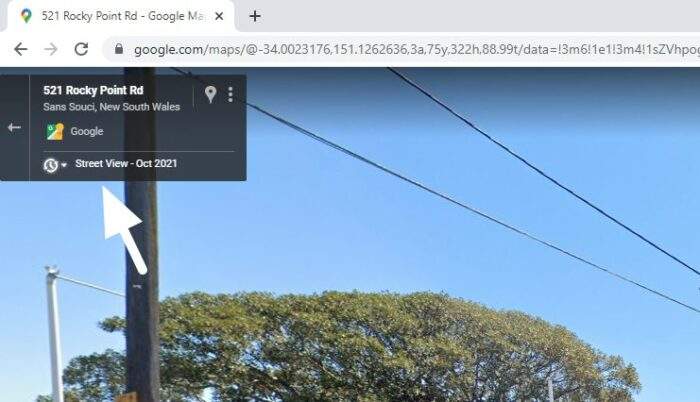Click the browser forward arrow
700x402 pixels.
coord(51,49)
